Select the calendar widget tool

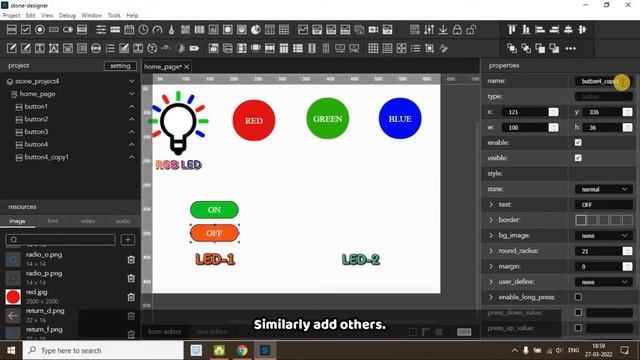[x=129, y=29]
